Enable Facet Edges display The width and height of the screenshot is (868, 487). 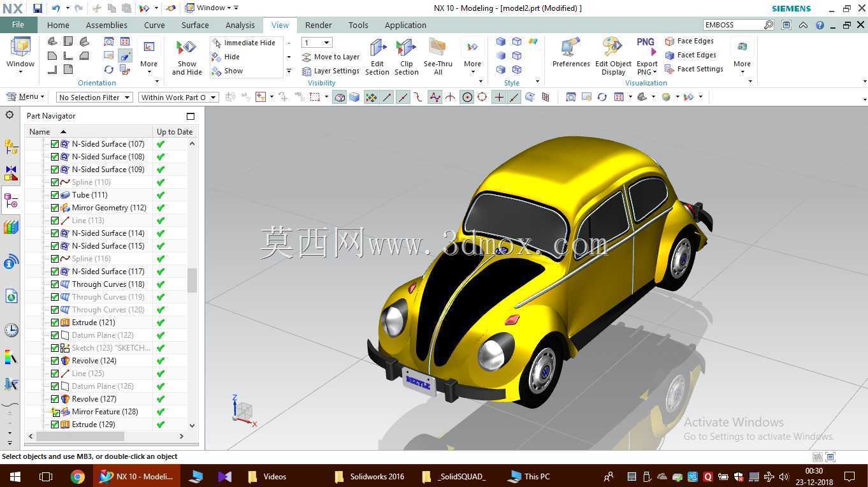tap(690, 55)
